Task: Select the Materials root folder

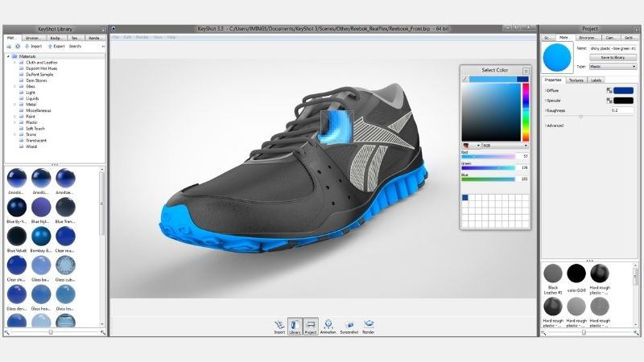Action: point(27,56)
